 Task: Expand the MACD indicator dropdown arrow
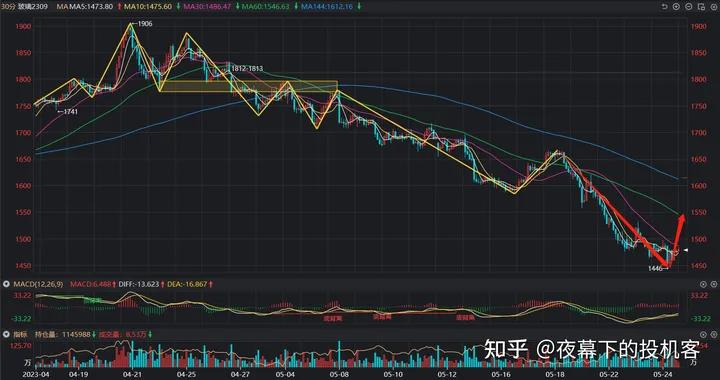click(6, 285)
